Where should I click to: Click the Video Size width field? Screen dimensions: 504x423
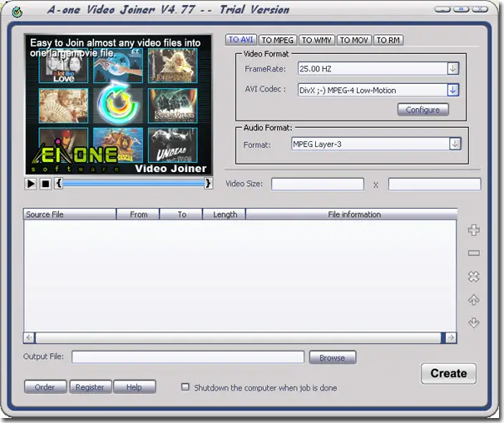(x=318, y=184)
